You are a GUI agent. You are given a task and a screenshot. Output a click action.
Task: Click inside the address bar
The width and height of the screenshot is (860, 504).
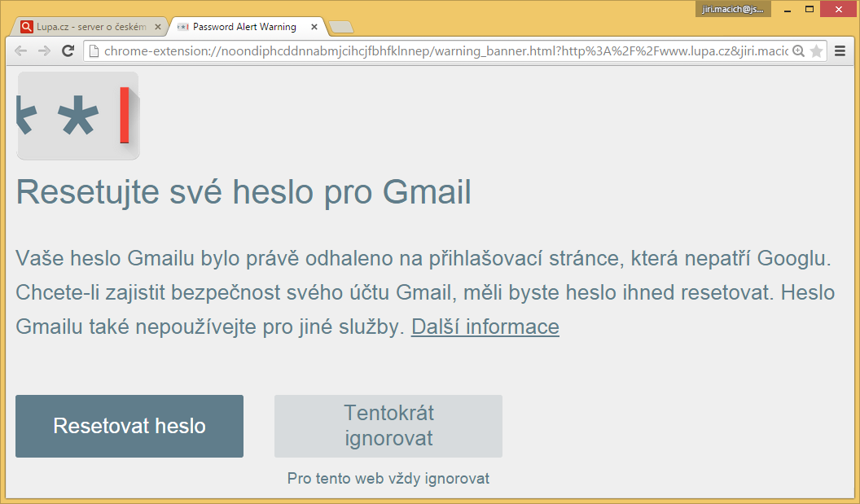point(407,50)
